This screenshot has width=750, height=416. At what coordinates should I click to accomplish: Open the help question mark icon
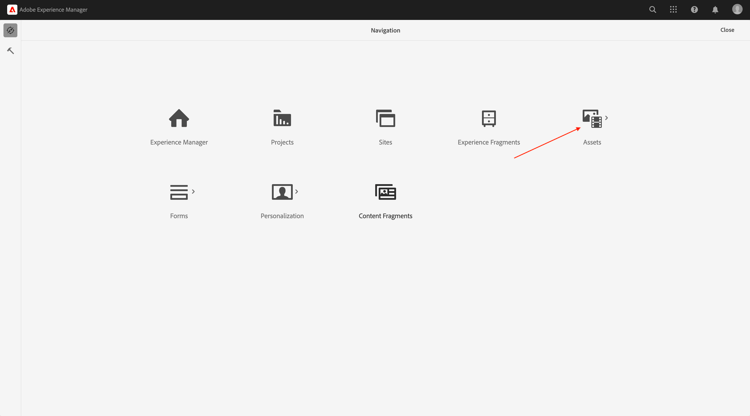point(694,10)
